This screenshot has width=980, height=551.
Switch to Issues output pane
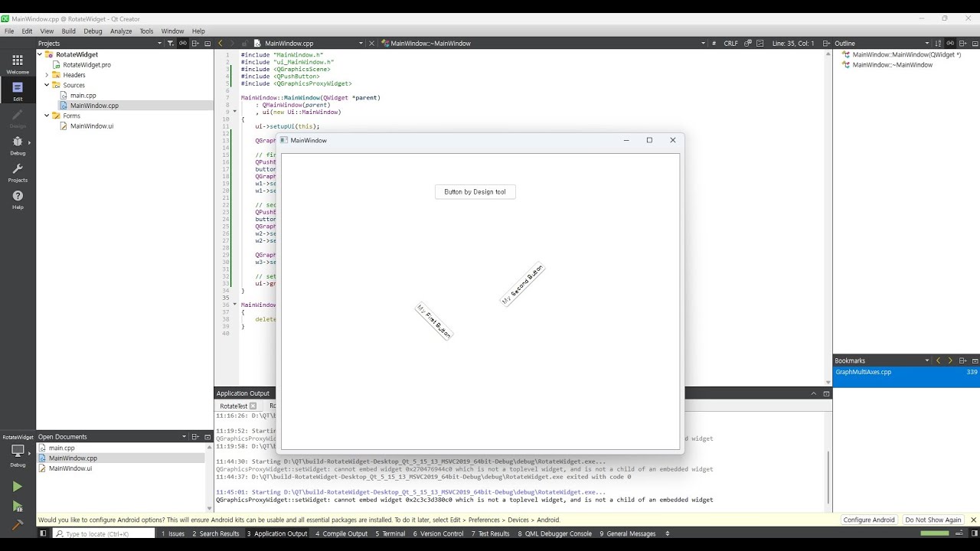pyautogui.click(x=172, y=533)
